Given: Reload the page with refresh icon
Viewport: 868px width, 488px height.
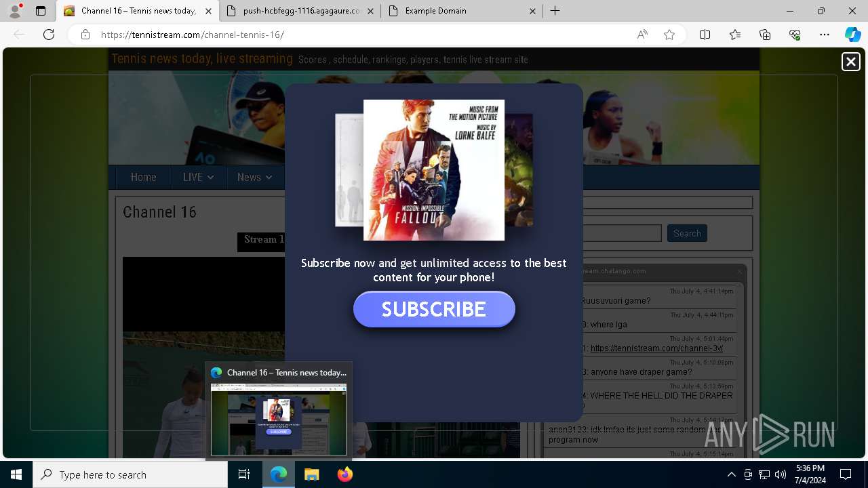Looking at the screenshot, I should pos(49,35).
